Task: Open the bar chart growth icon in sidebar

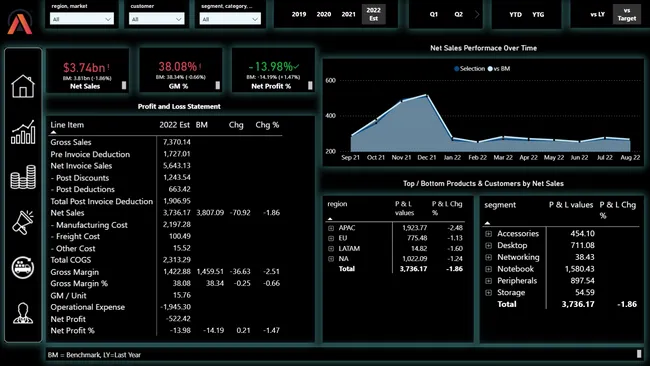Action: [23, 132]
